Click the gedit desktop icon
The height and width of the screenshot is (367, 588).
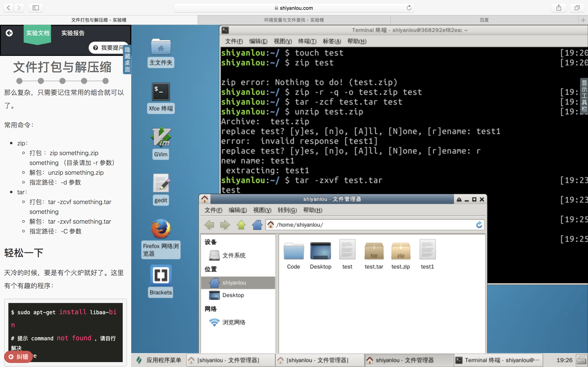point(161,183)
